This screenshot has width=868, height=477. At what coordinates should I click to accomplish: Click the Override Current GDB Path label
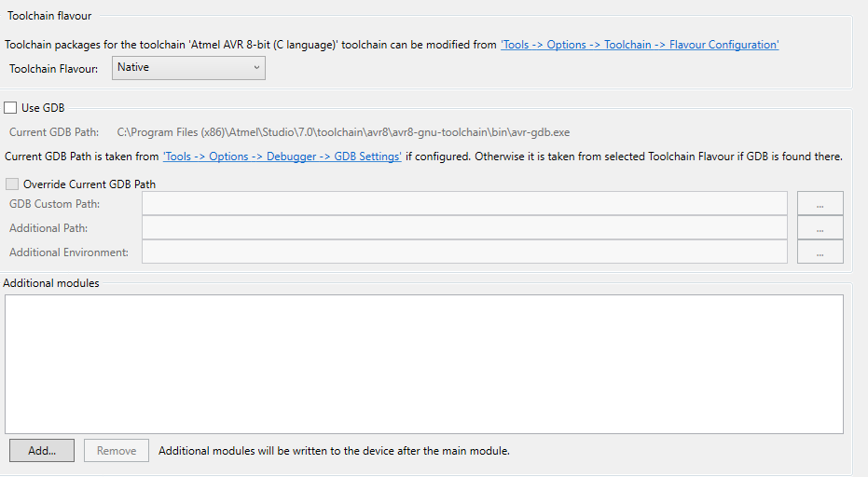pos(90,184)
